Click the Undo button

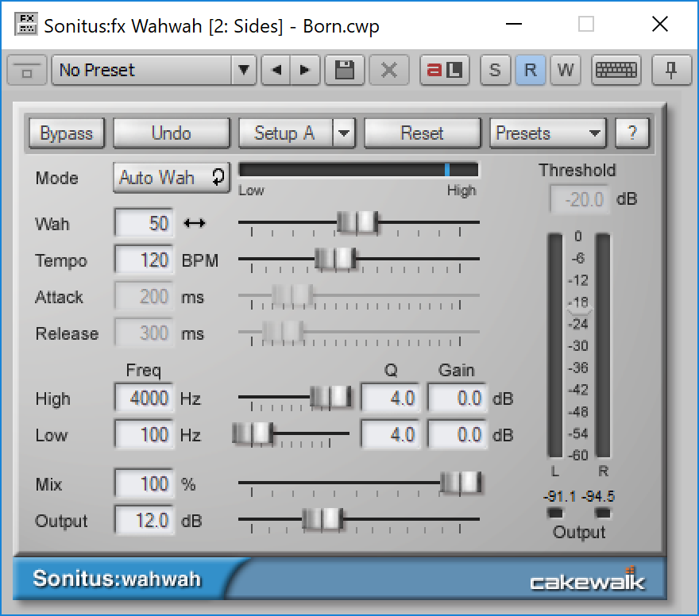pyautogui.click(x=171, y=133)
